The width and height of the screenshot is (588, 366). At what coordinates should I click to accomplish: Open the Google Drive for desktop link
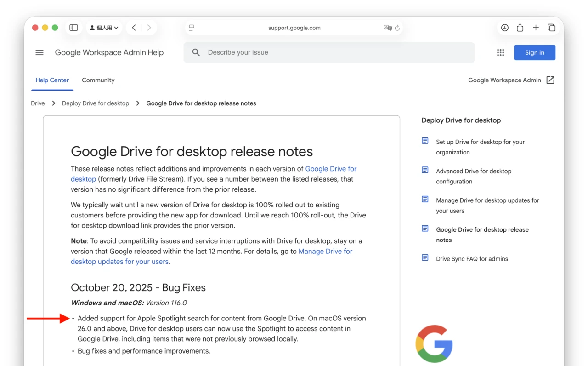tap(331, 169)
